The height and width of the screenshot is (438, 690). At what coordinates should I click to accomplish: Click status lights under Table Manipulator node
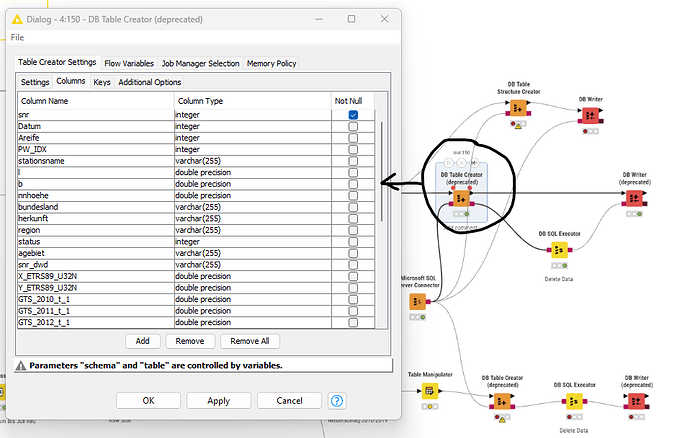[429, 406]
